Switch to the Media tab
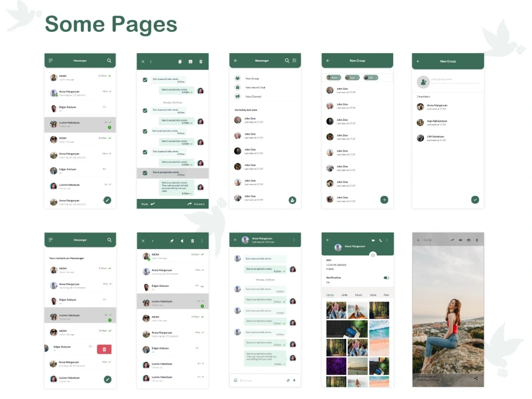This screenshot has height=399, width=532. [x=330, y=295]
